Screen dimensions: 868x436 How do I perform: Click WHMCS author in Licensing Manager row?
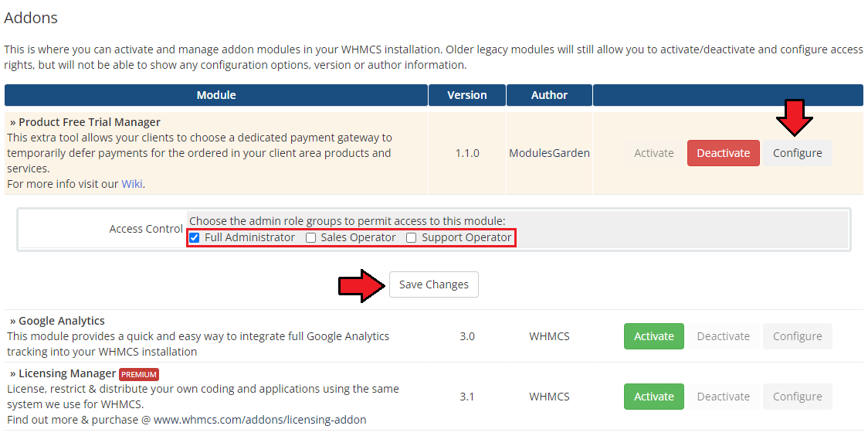click(549, 397)
